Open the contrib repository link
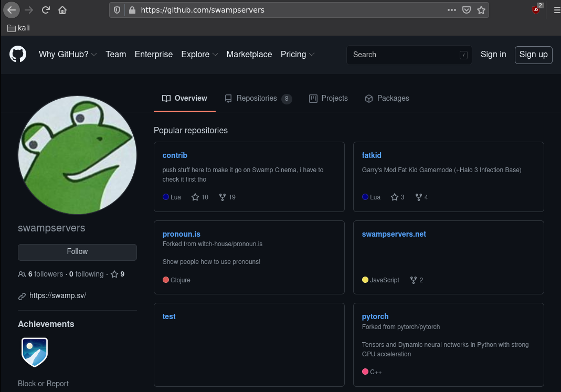Image resolution: width=561 pixels, height=392 pixels. point(175,155)
